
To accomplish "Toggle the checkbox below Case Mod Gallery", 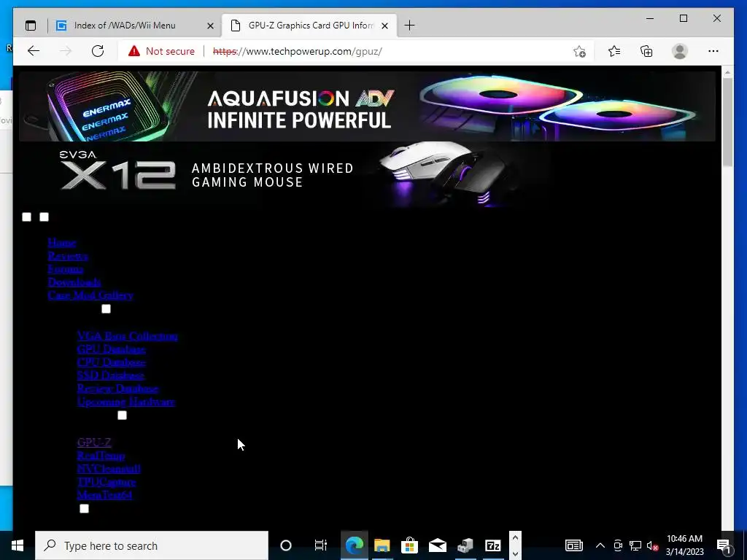I will pos(107,309).
